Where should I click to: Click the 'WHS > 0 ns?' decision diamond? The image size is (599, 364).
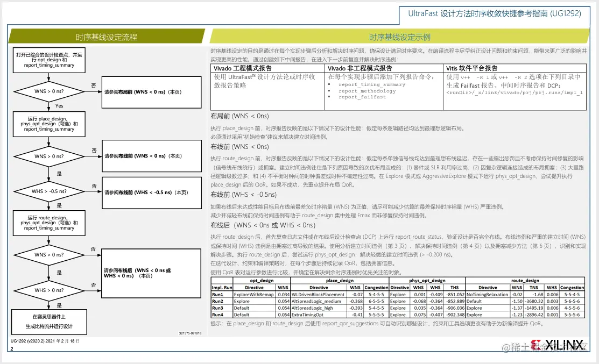tap(49, 290)
